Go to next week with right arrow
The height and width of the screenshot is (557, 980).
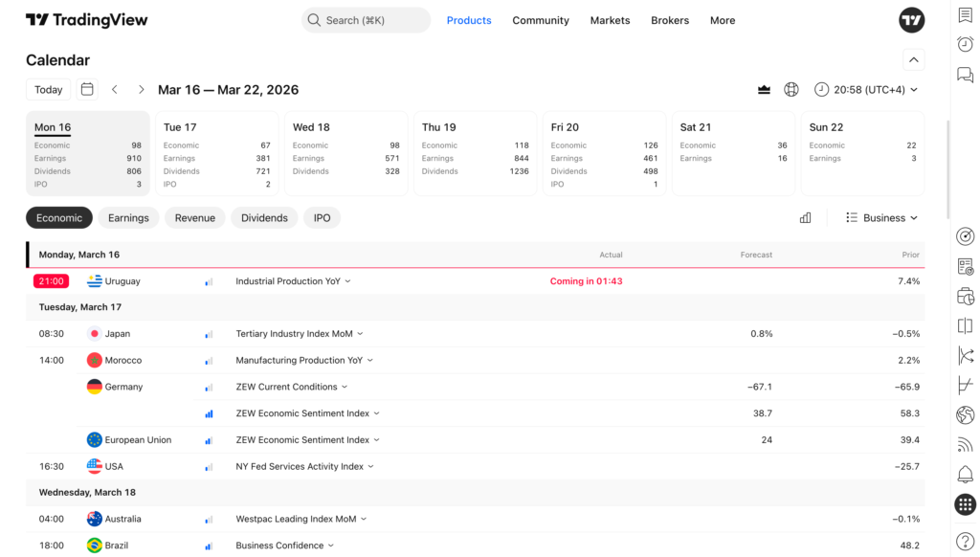(x=141, y=89)
